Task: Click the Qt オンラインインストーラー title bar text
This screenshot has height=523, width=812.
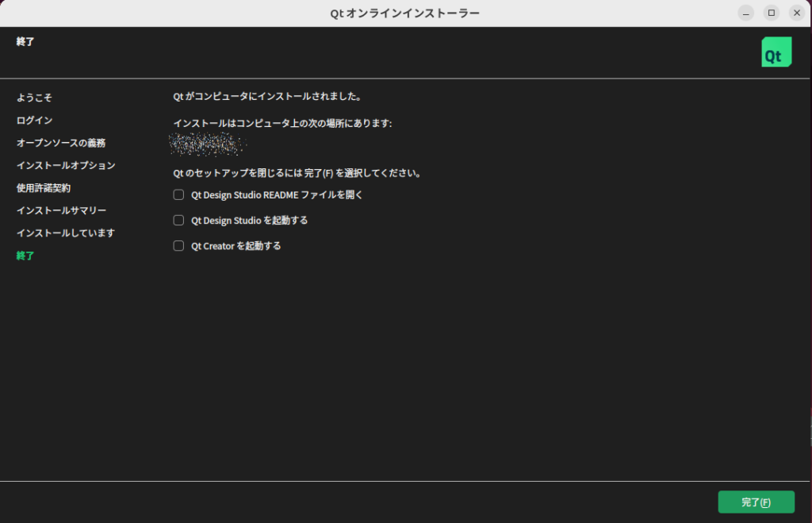Action: click(x=404, y=13)
